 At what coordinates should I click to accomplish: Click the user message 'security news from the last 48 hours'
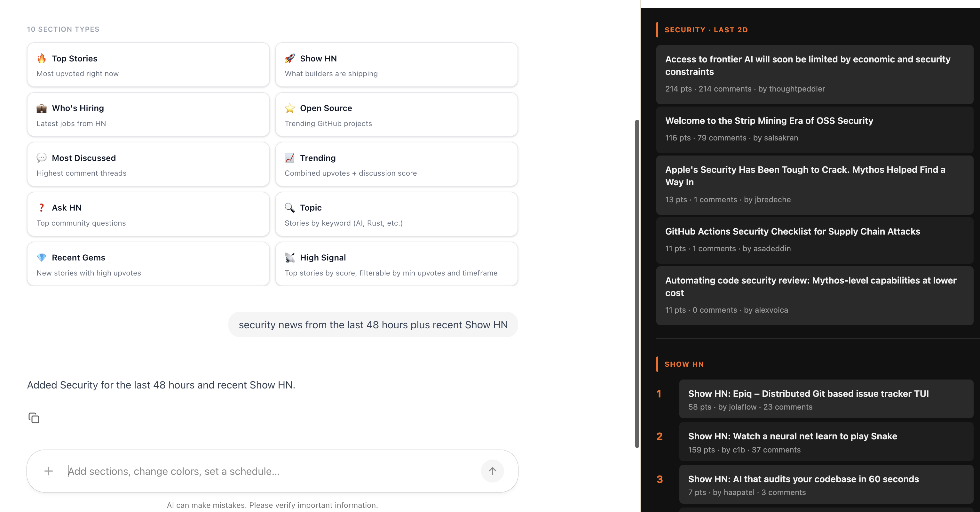(x=373, y=324)
